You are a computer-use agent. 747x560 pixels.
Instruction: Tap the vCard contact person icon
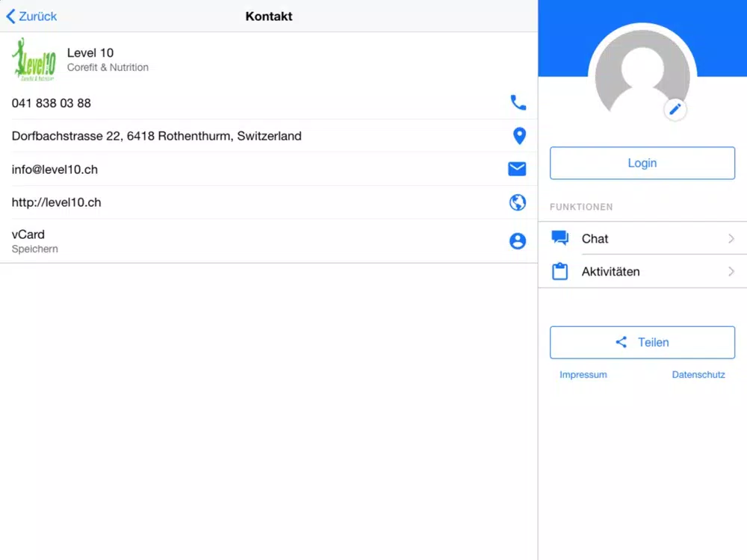(x=518, y=241)
